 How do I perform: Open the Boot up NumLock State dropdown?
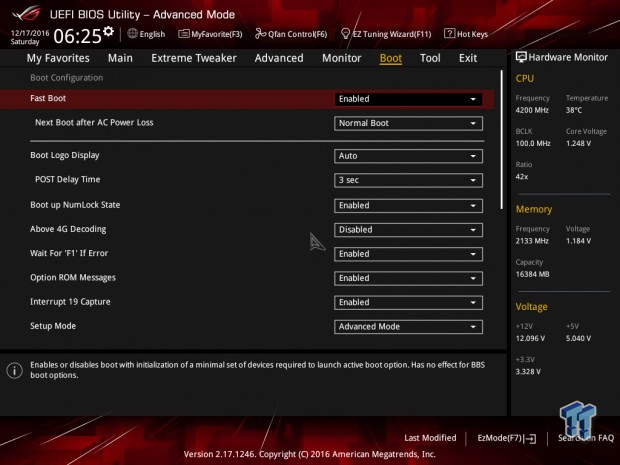click(408, 206)
